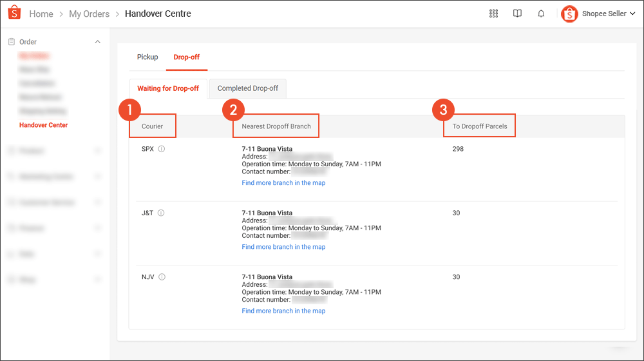This screenshot has width=644, height=361.
Task: Click the Shopee logo icon
Action: pos(14,13)
